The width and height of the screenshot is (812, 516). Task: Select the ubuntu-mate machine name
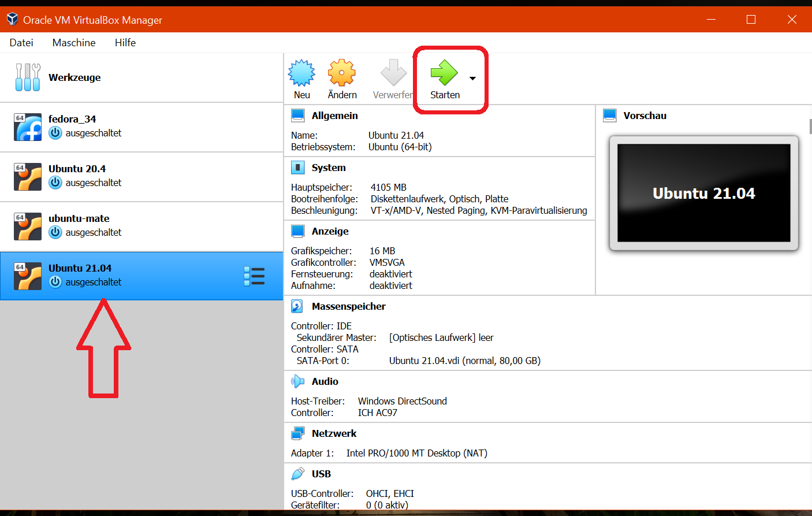coord(79,218)
